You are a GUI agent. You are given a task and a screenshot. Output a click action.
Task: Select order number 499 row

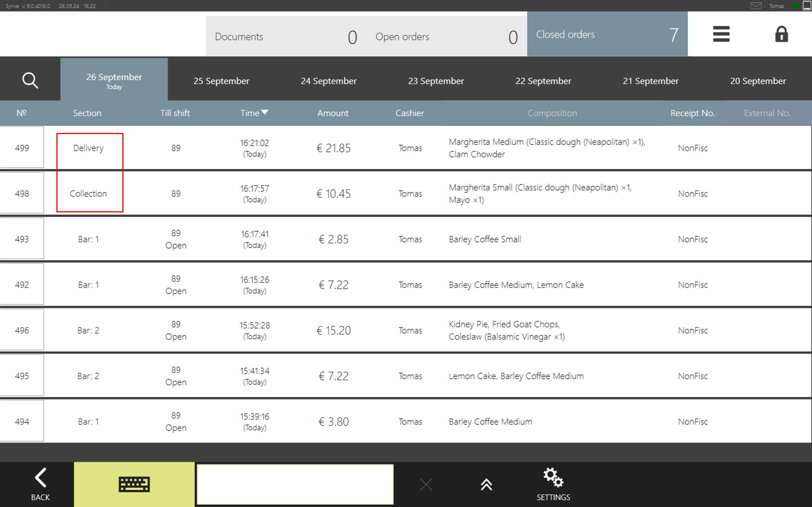coord(22,148)
